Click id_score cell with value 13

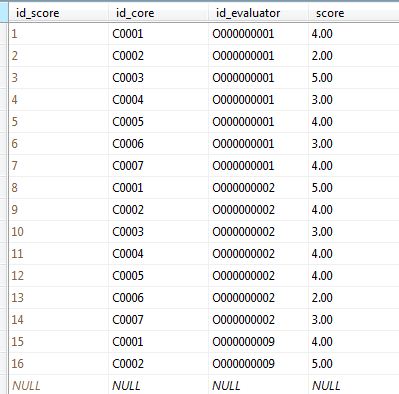pyautogui.click(x=58, y=298)
